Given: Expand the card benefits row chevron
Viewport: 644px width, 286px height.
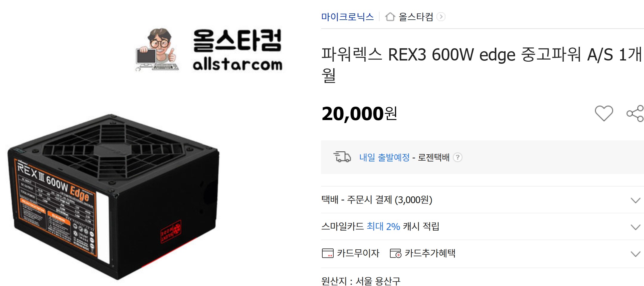Looking at the screenshot, I should click(635, 254).
